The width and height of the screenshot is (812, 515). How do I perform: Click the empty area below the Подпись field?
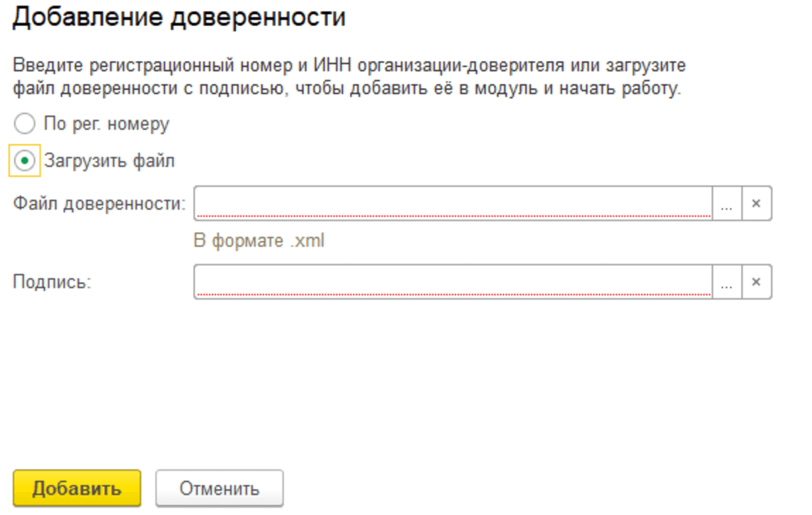point(401,378)
